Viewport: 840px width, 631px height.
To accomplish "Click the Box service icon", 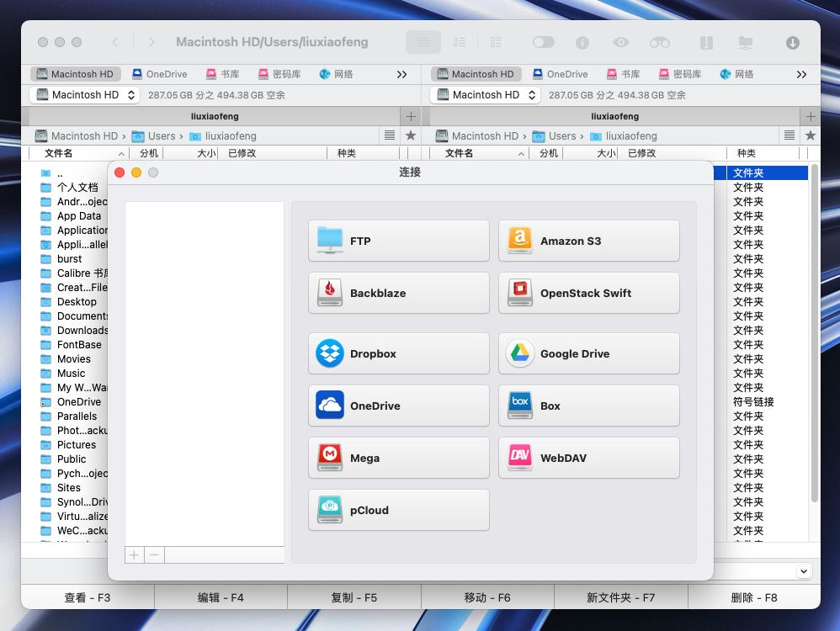I will click(519, 405).
